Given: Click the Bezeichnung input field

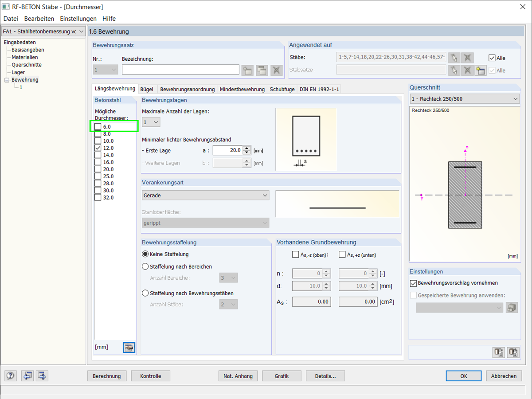Looking at the screenshot, I should click(x=180, y=70).
